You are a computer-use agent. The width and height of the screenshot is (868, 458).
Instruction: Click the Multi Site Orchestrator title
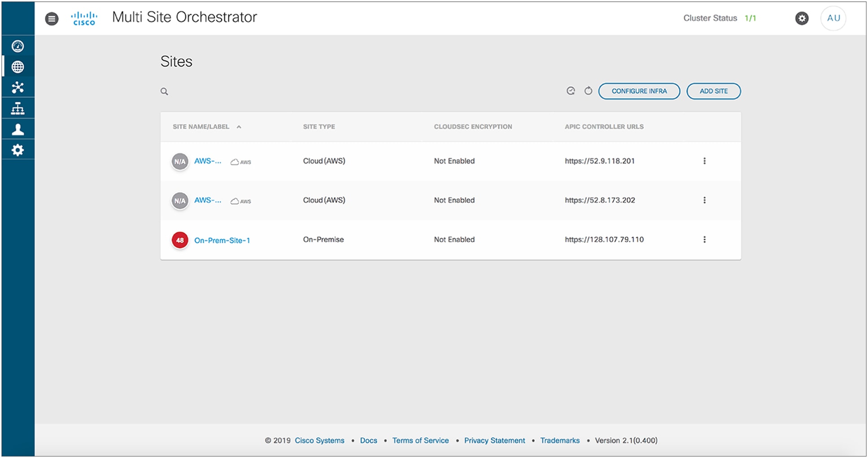[184, 18]
